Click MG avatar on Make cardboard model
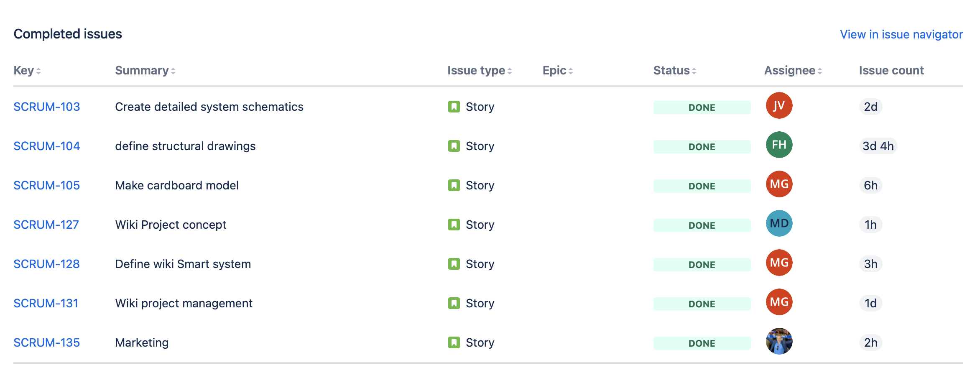The height and width of the screenshot is (378, 980). coord(779,184)
